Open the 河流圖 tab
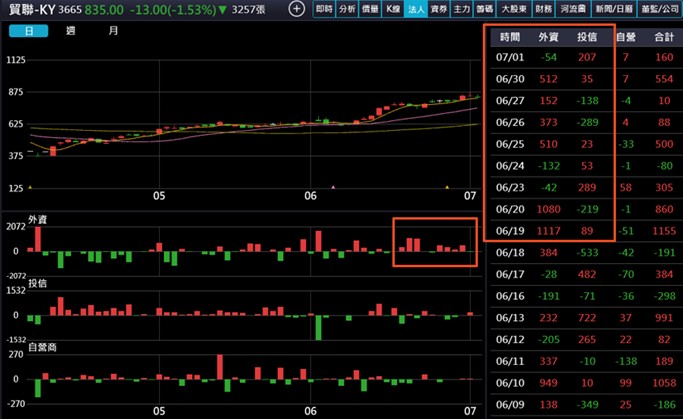The image size is (683, 419). 573,9
